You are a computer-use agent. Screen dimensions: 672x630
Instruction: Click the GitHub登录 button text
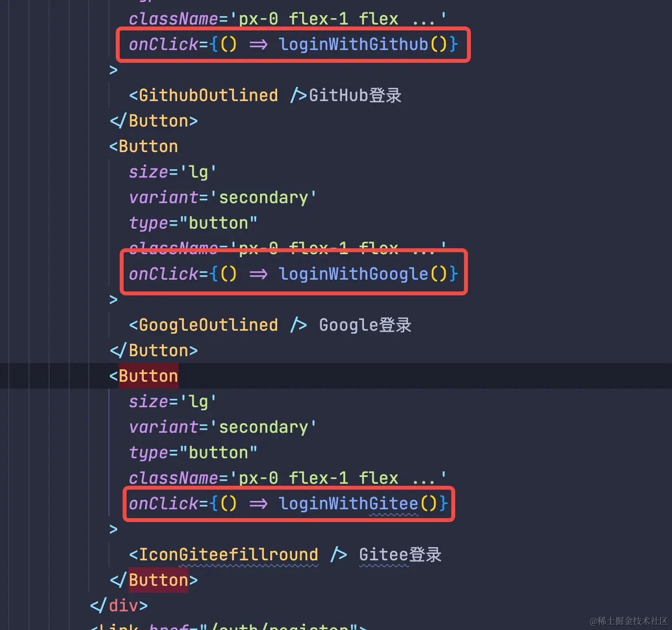(x=355, y=95)
